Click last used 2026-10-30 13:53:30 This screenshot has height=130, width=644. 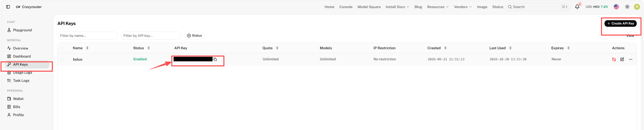(508, 59)
